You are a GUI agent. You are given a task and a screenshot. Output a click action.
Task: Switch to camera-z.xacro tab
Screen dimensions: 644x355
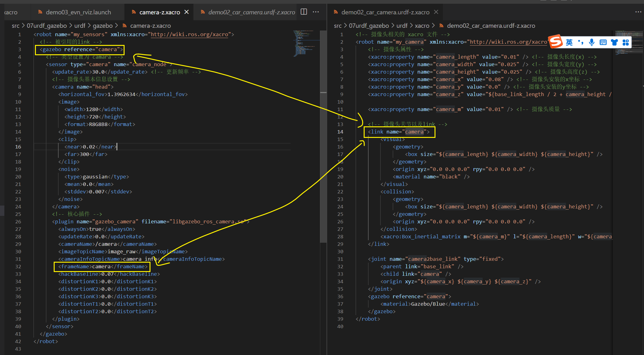[x=160, y=12]
